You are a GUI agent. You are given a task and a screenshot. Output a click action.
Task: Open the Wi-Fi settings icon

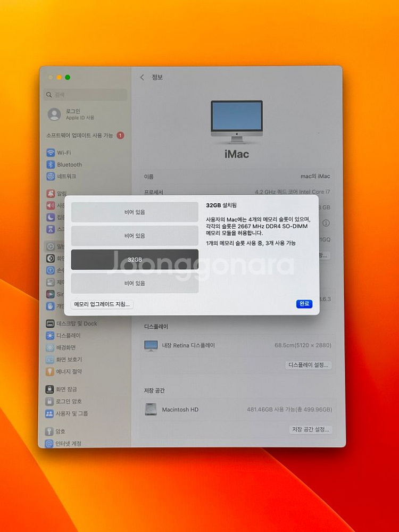pos(51,153)
